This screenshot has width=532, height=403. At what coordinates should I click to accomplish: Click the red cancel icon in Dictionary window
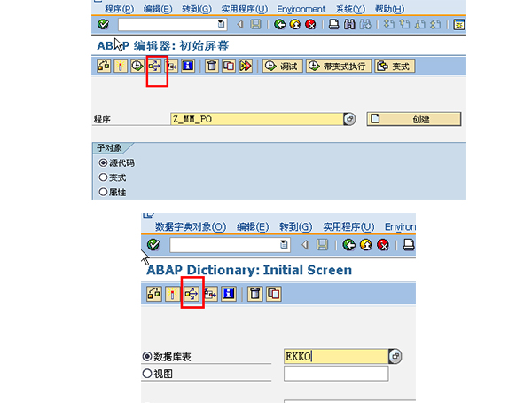[383, 245]
